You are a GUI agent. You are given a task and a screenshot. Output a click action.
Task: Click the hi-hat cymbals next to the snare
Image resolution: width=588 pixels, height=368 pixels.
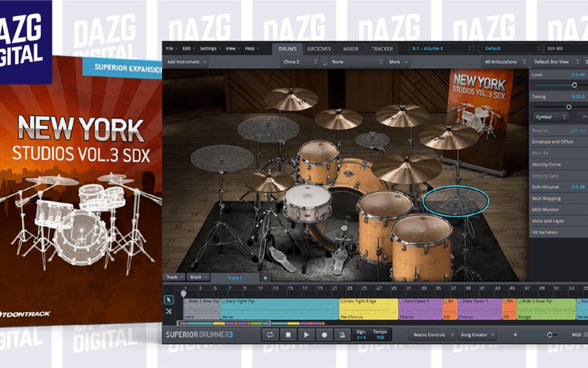(x=269, y=182)
